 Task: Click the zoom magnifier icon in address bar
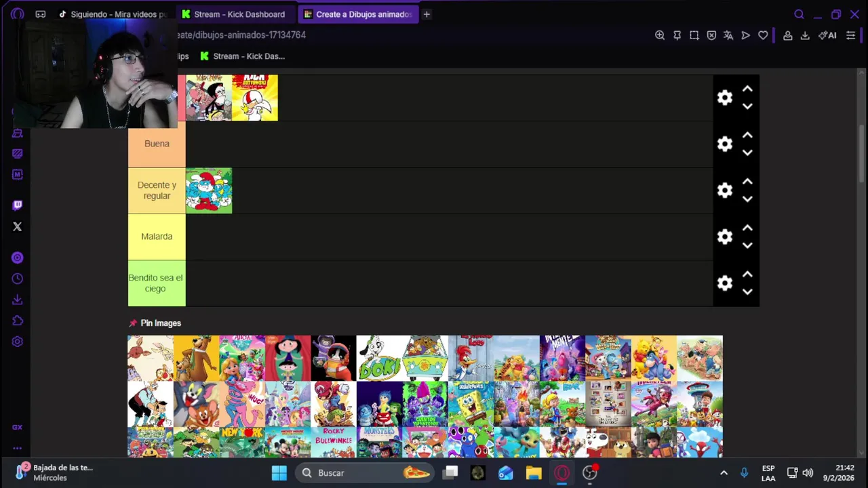[x=660, y=35]
